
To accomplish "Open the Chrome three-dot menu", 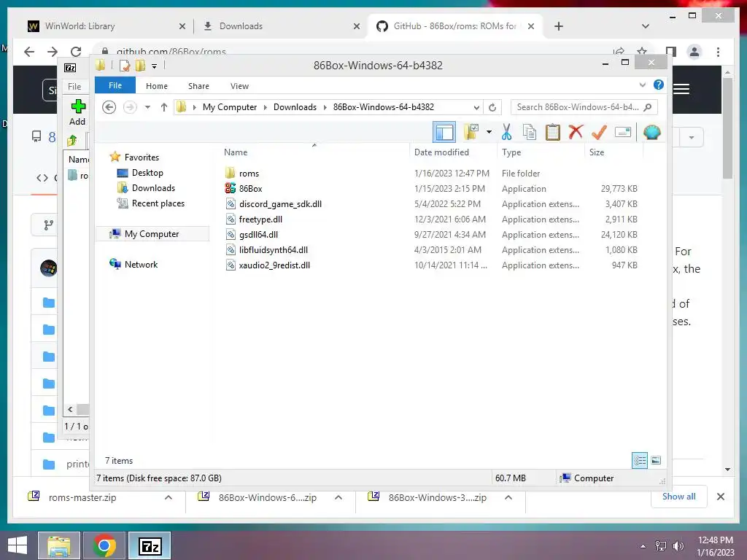I will 718,52.
